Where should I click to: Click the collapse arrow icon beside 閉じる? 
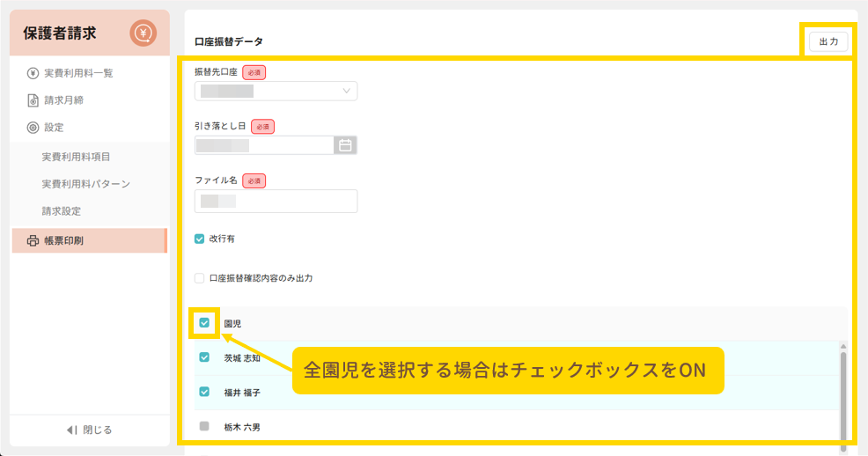point(72,430)
